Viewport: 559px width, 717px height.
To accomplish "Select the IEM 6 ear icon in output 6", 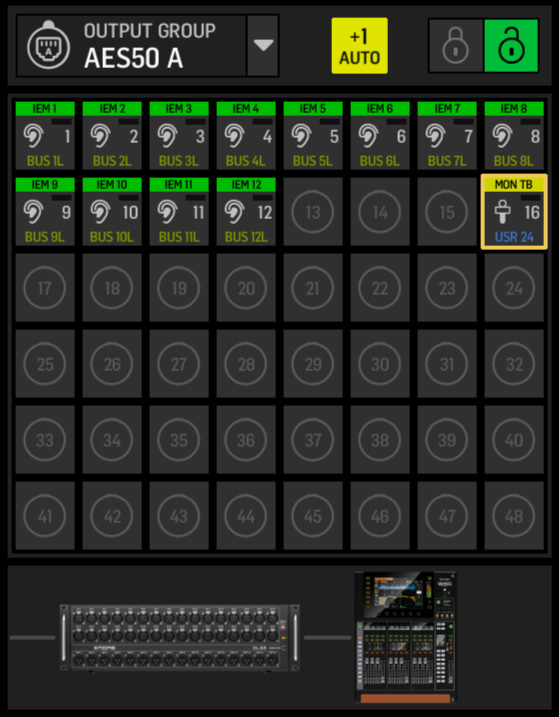I will pos(368,136).
